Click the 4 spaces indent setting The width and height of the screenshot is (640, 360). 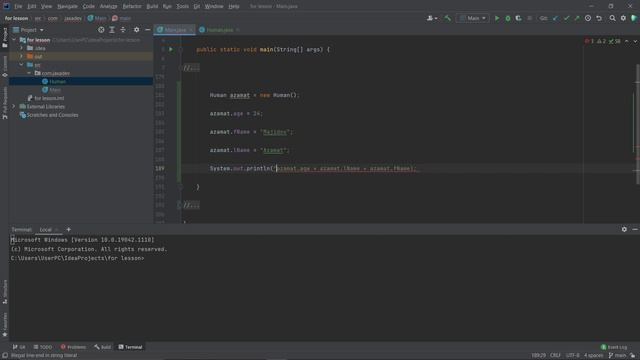pyautogui.click(x=593, y=356)
